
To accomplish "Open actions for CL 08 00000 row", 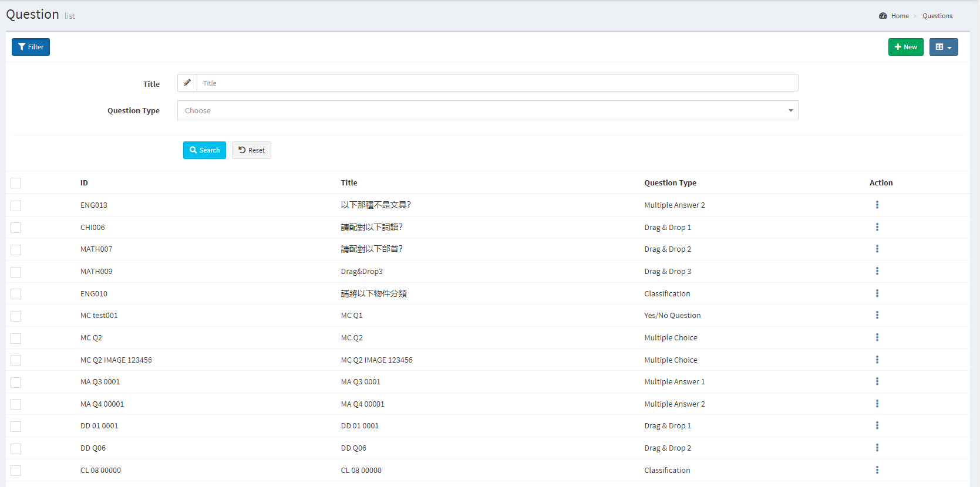I will (x=877, y=470).
